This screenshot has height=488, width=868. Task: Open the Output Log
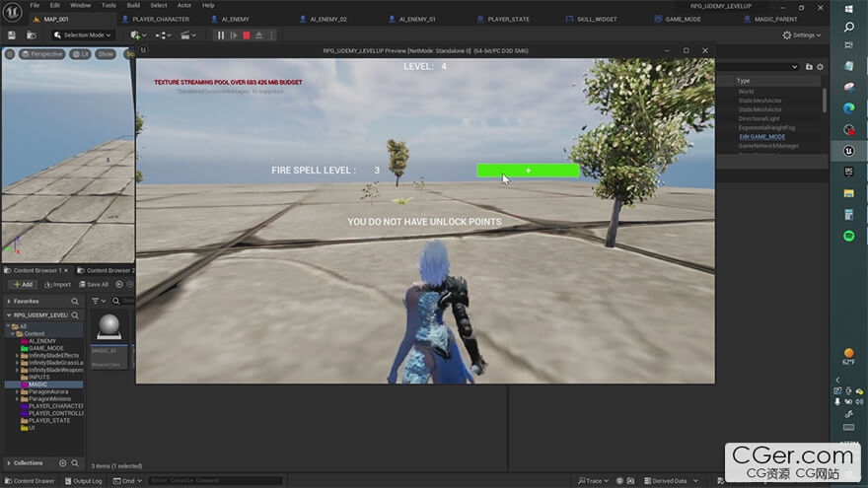point(84,481)
